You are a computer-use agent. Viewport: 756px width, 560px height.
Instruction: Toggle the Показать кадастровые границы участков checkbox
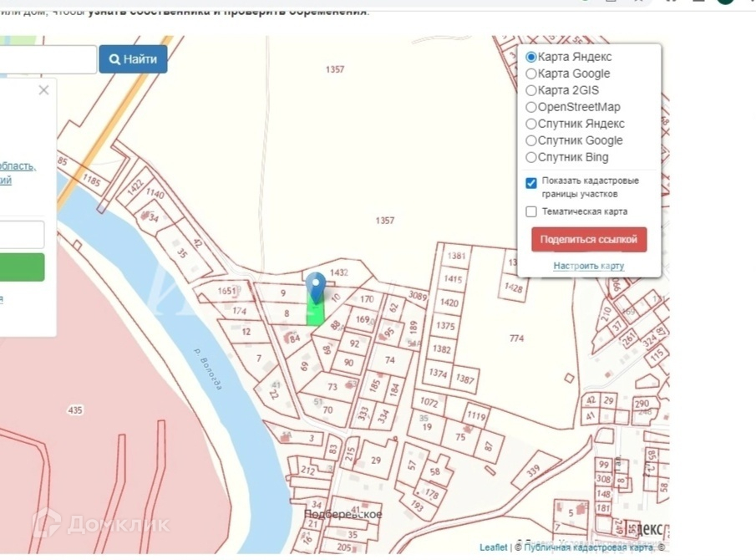coord(530,183)
